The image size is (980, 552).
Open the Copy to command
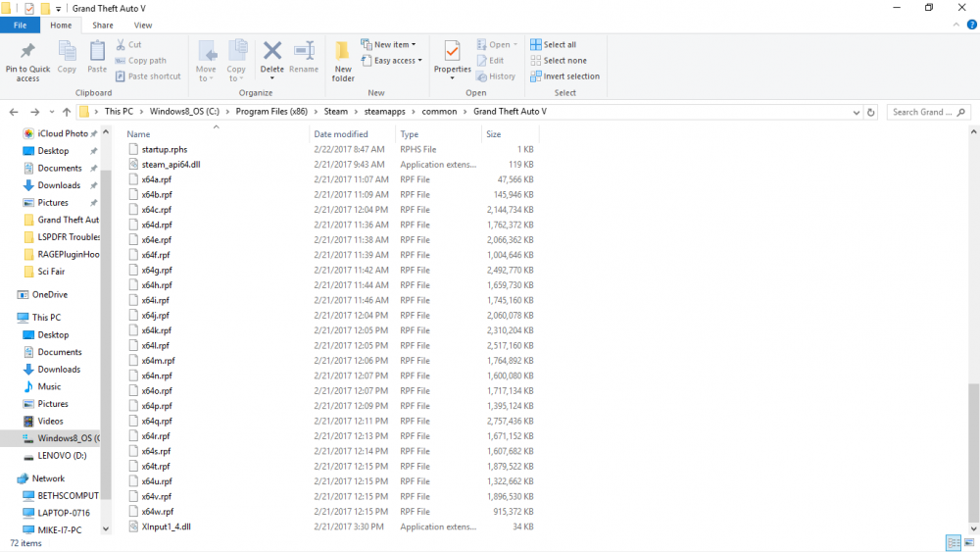coord(236,61)
